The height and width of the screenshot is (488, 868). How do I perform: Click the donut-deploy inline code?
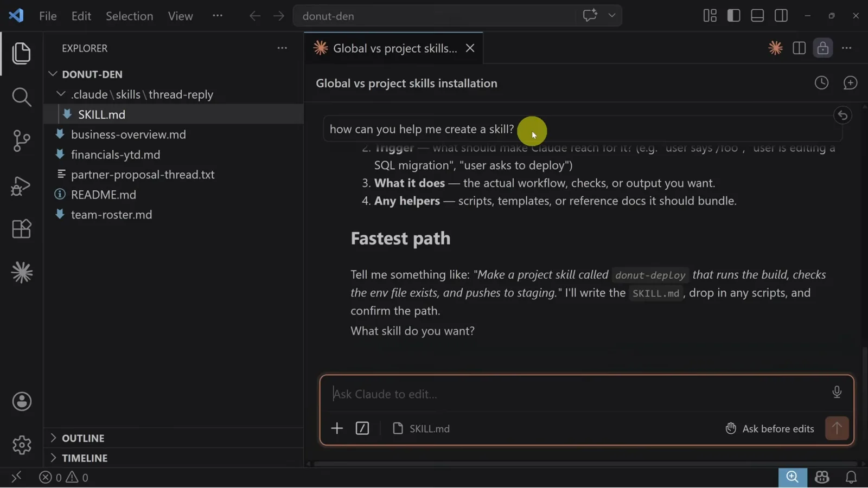click(650, 275)
